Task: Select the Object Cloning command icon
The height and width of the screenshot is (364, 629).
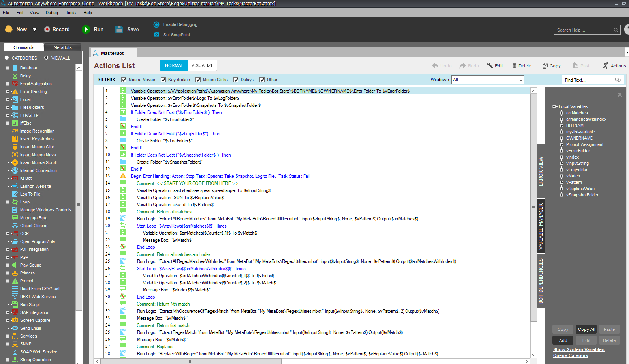Action: click(15, 226)
